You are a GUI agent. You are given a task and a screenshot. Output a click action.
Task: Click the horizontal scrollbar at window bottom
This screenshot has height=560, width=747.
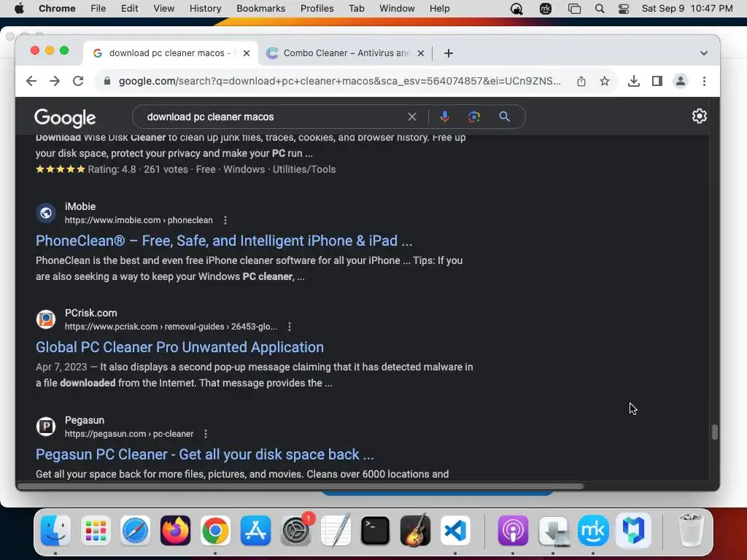click(300, 486)
